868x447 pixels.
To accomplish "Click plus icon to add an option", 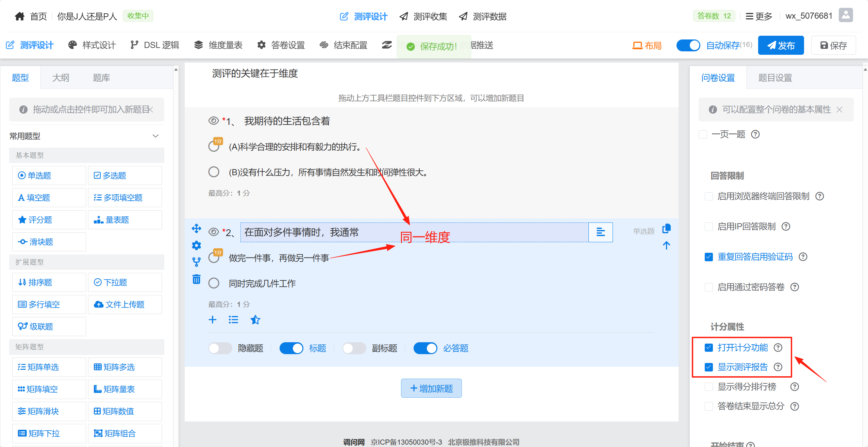I will coord(213,320).
